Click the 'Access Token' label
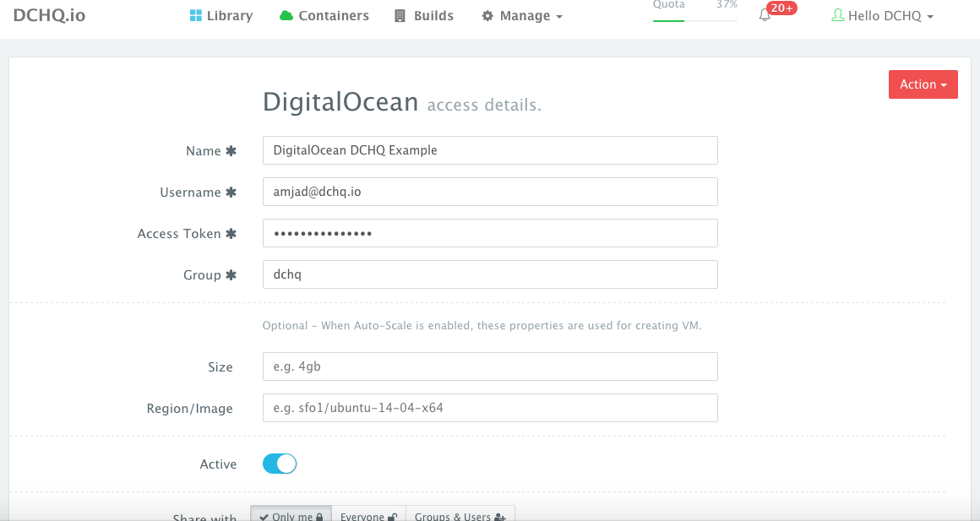 point(179,234)
